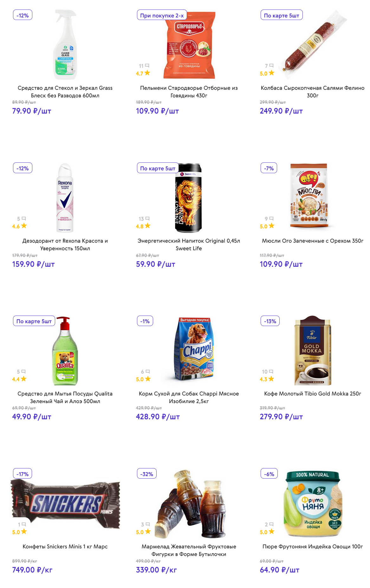Click the comments icon on Rexona deodorant
The height and width of the screenshot is (588, 370).
(x=24, y=219)
